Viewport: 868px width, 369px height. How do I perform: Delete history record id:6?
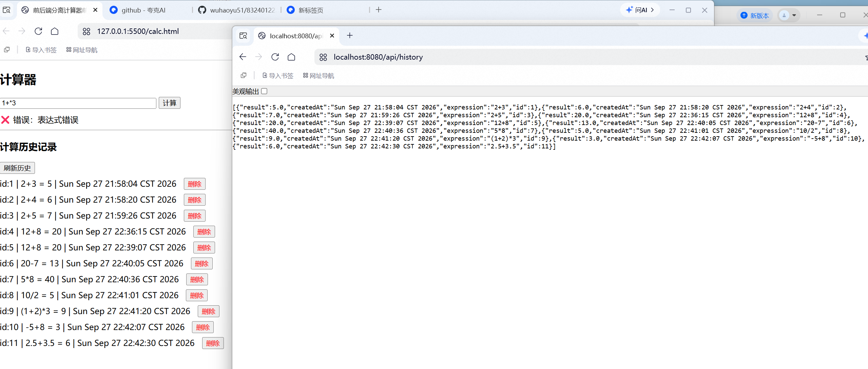(x=202, y=264)
